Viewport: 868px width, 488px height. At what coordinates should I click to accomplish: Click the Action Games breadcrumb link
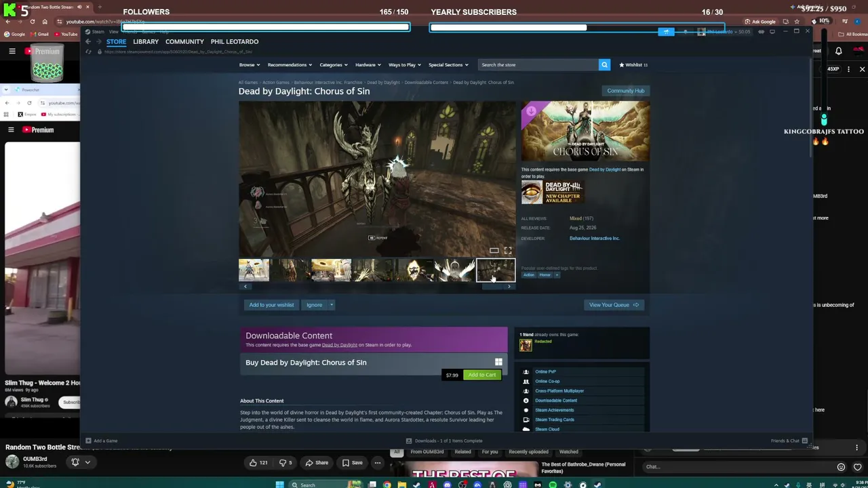click(276, 83)
